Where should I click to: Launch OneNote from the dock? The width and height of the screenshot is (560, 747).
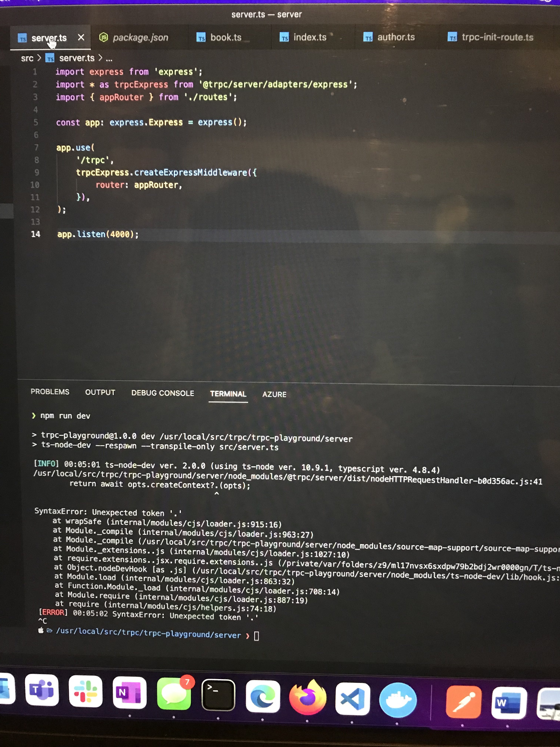[x=129, y=692]
